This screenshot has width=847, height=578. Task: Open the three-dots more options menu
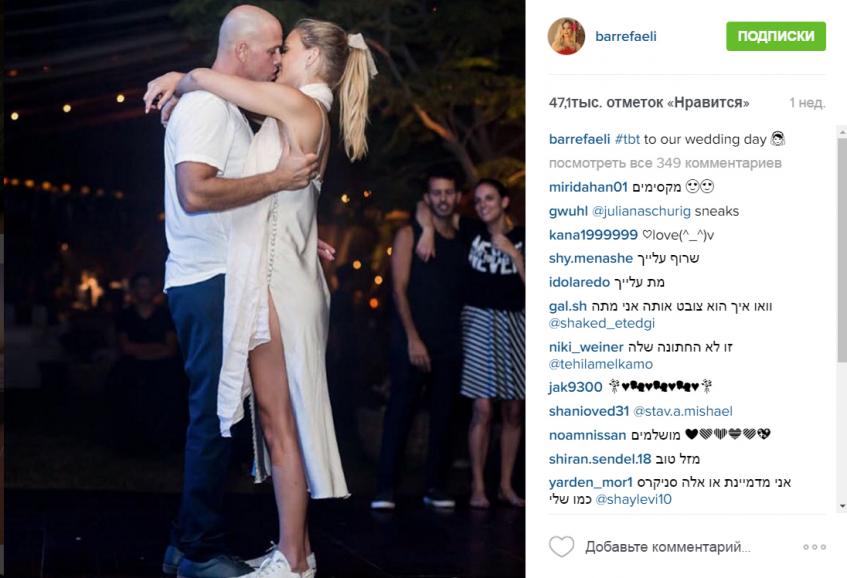pyautogui.click(x=815, y=547)
